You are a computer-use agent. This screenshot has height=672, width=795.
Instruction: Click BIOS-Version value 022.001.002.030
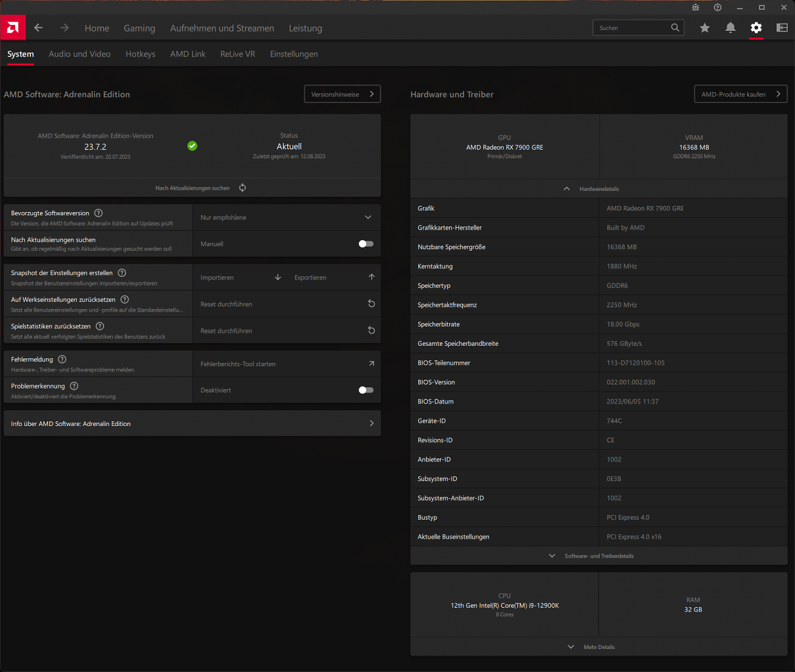coord(630,382)
